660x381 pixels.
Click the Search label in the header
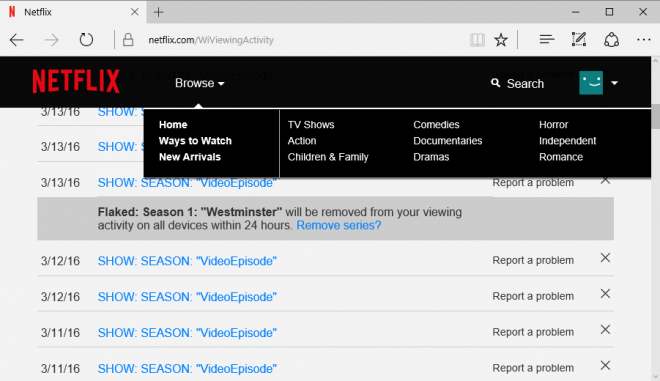tap(525, 84)
